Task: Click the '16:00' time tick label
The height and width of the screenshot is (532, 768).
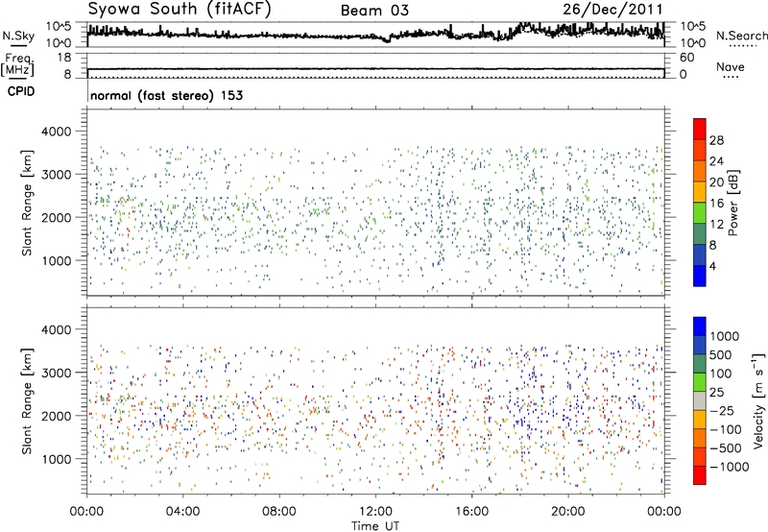Action: coord(471,512)
